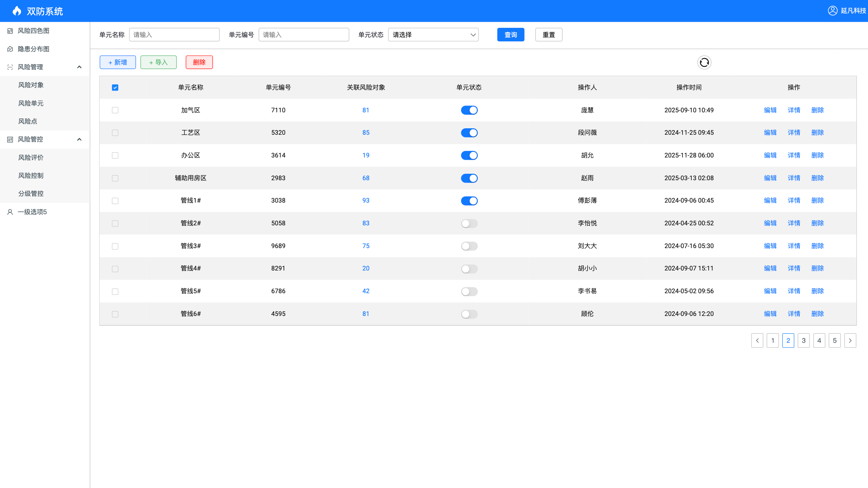Viewport: 868px width, 488px height.
Task: Click the 一级选项5 person icon
Action: tap(10, 212)
